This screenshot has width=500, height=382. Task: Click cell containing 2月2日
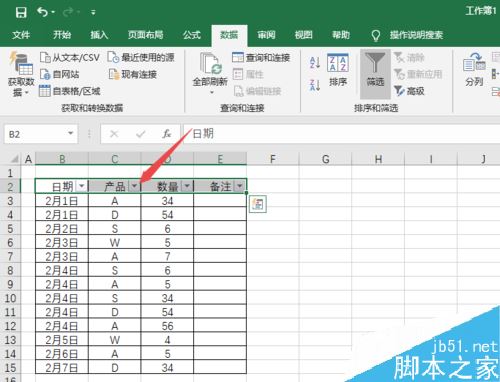coord(62,229)
